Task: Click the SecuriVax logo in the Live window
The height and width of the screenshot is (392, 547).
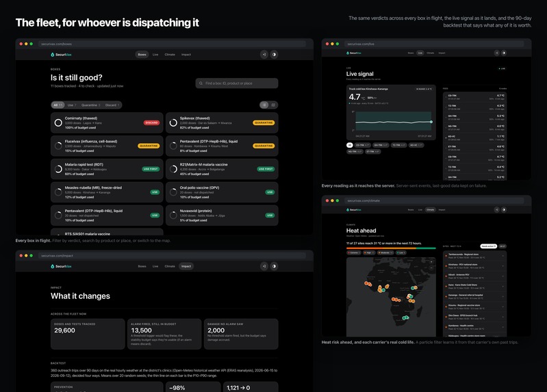Action: click(x=354, y=53)
